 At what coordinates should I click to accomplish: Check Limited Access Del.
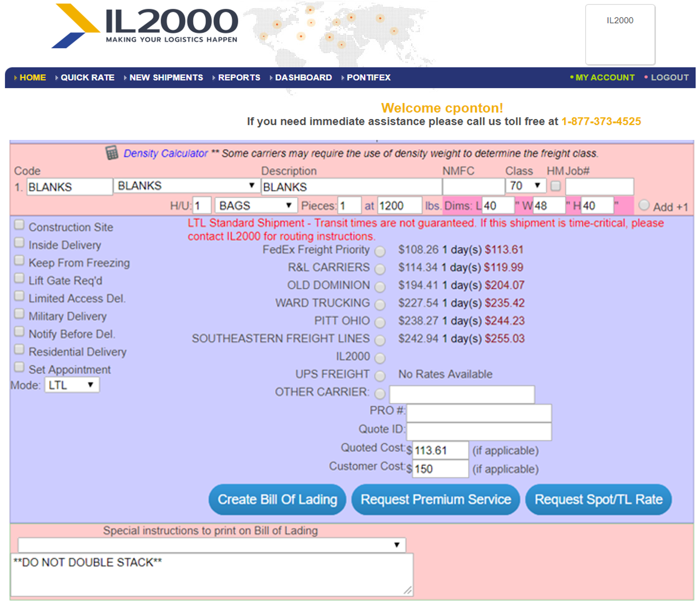(x=19, y=296)
